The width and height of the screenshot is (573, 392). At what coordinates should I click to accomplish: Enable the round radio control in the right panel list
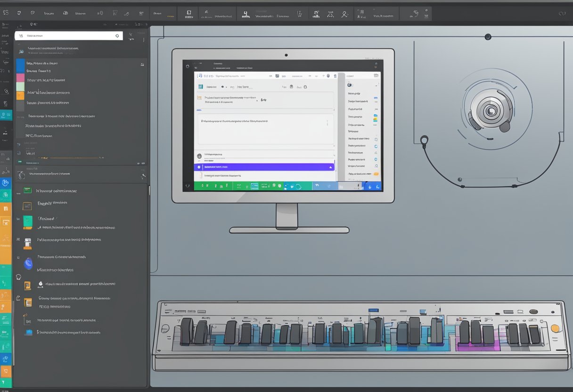(x=375, y=146)
